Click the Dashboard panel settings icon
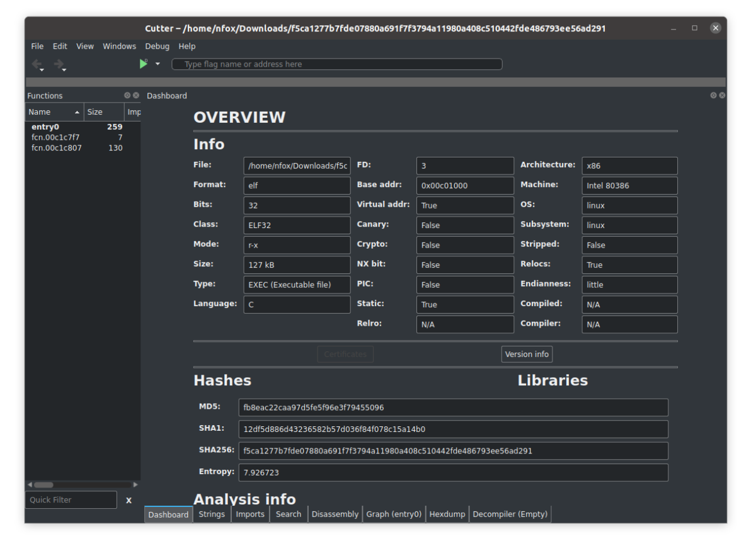 point(714,95)
